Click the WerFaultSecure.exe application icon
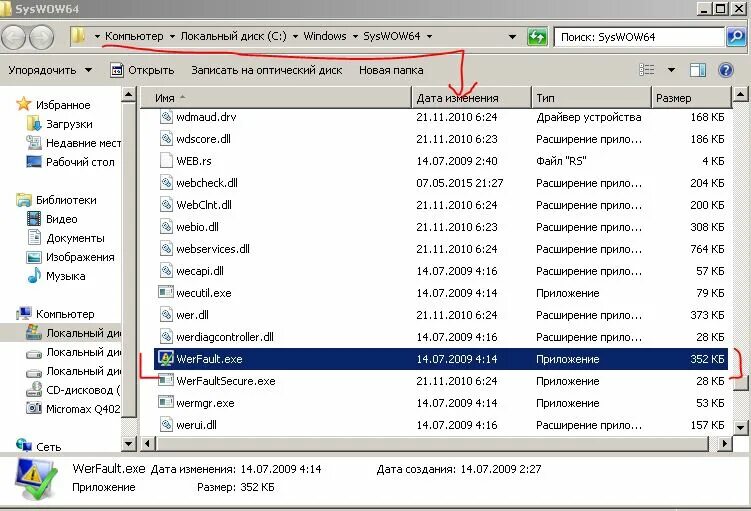Screen dimensions: 751x511 pos(166,380)
